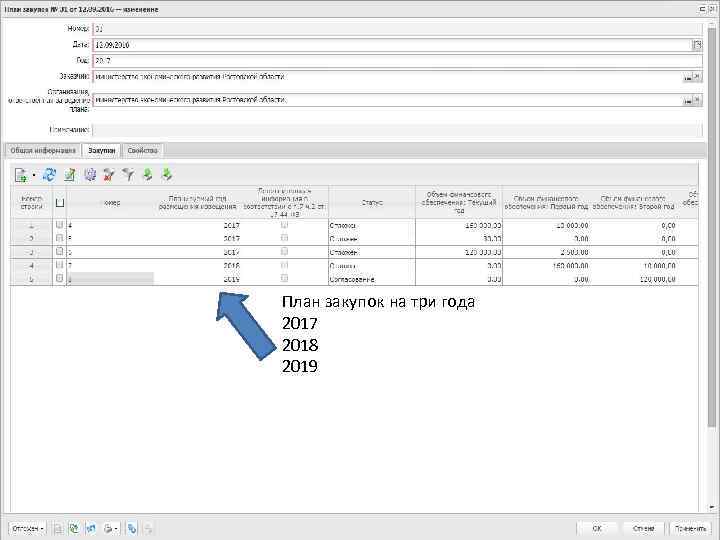Click the OK button
The image size is (720, 540).
tap(597, 529)
